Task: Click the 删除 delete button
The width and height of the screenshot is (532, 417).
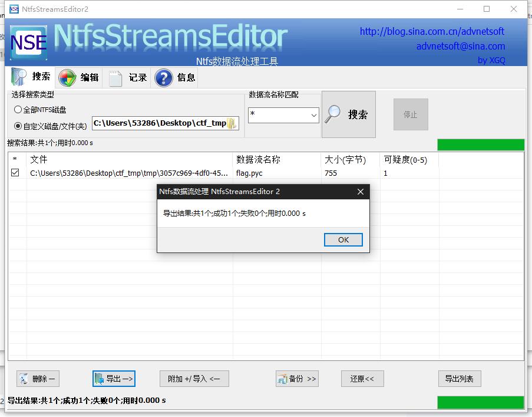Action: [38, 379]
